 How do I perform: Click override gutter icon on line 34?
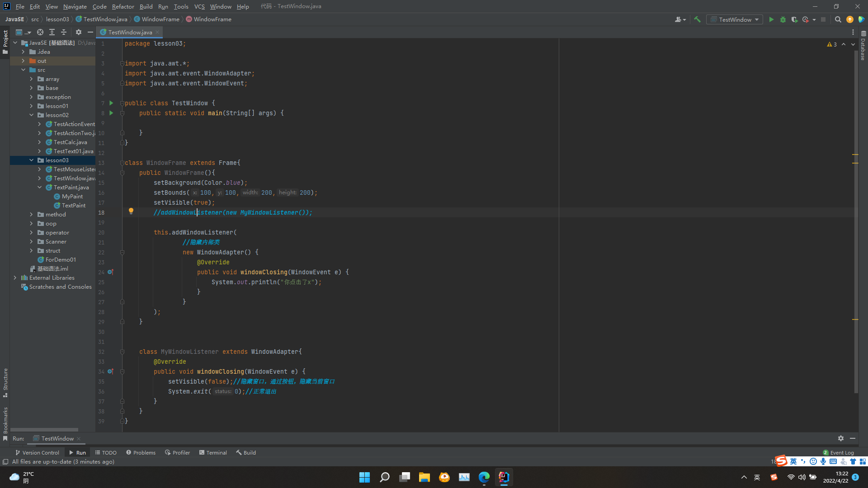110,371
